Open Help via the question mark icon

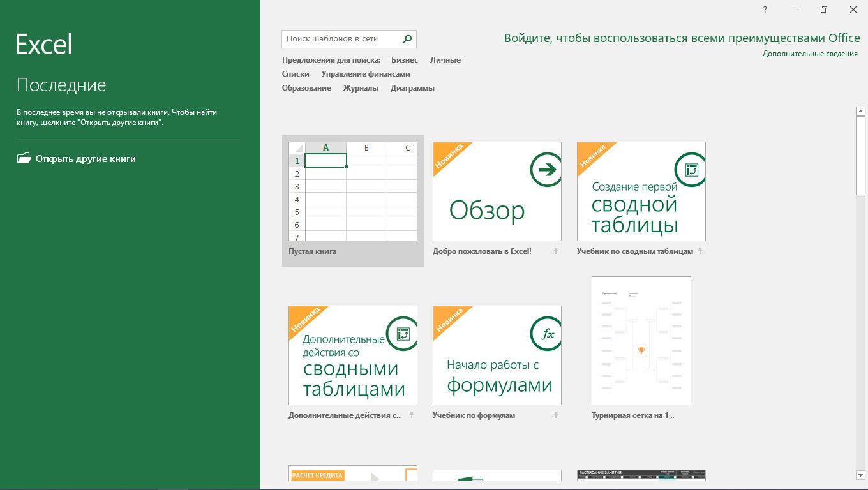(x=765, y=10)
